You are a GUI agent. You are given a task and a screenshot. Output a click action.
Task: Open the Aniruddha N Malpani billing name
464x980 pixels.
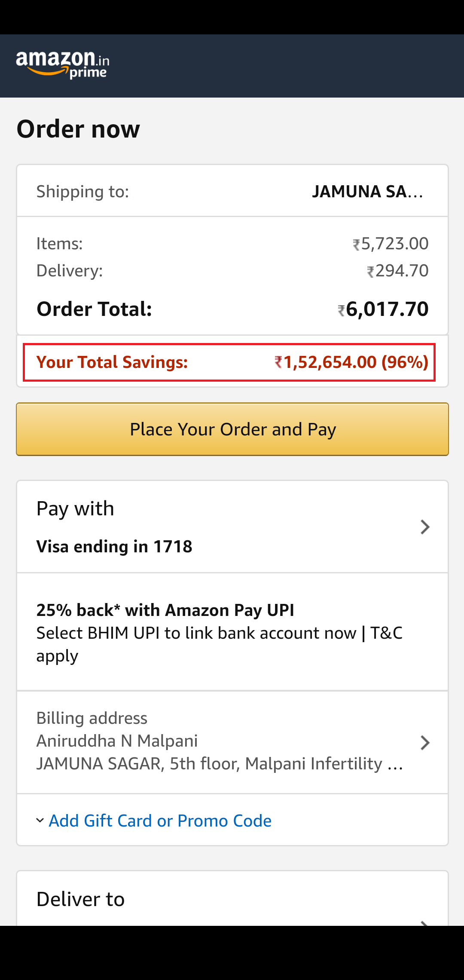tap(117, 741)
